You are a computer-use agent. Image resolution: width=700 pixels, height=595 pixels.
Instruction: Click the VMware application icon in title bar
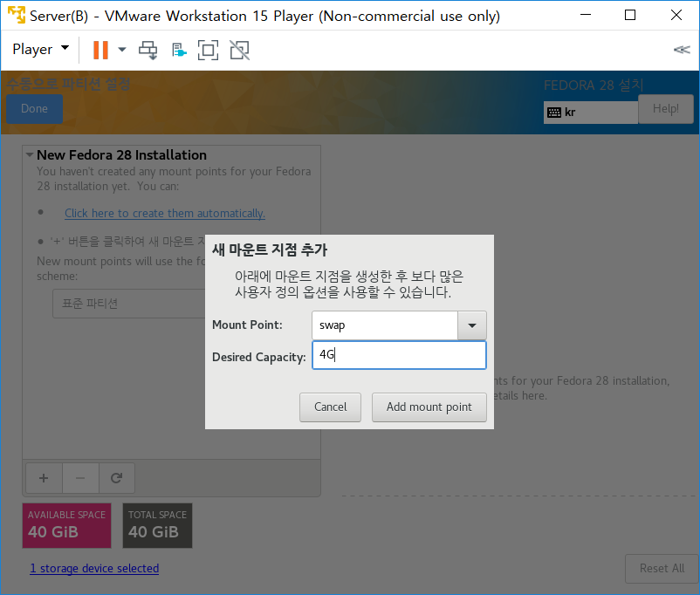tap(17, 15)
